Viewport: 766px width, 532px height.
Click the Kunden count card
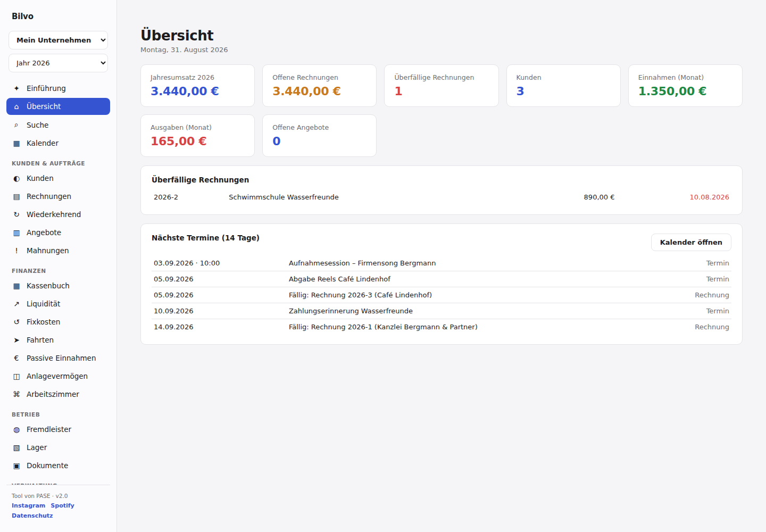[x=563, y=86]
